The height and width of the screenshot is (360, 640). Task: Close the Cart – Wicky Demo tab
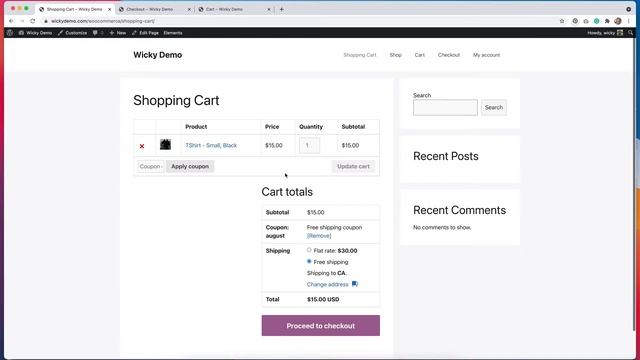coord(269,9)
